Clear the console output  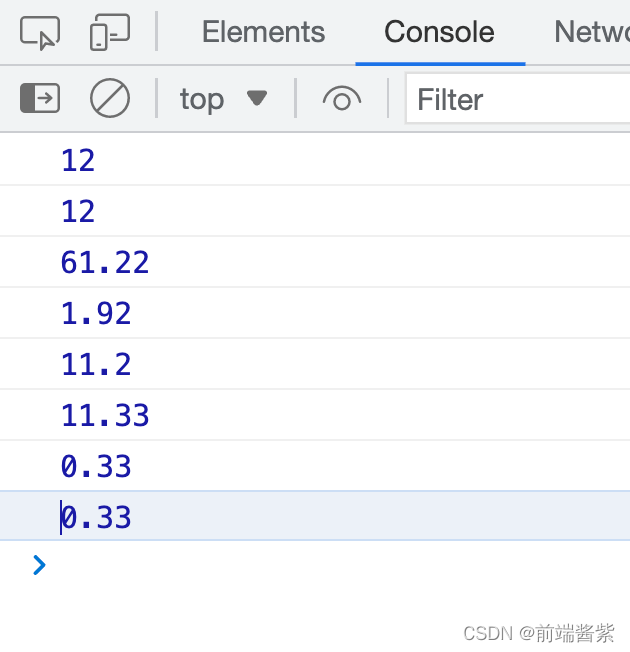(110, 98)
